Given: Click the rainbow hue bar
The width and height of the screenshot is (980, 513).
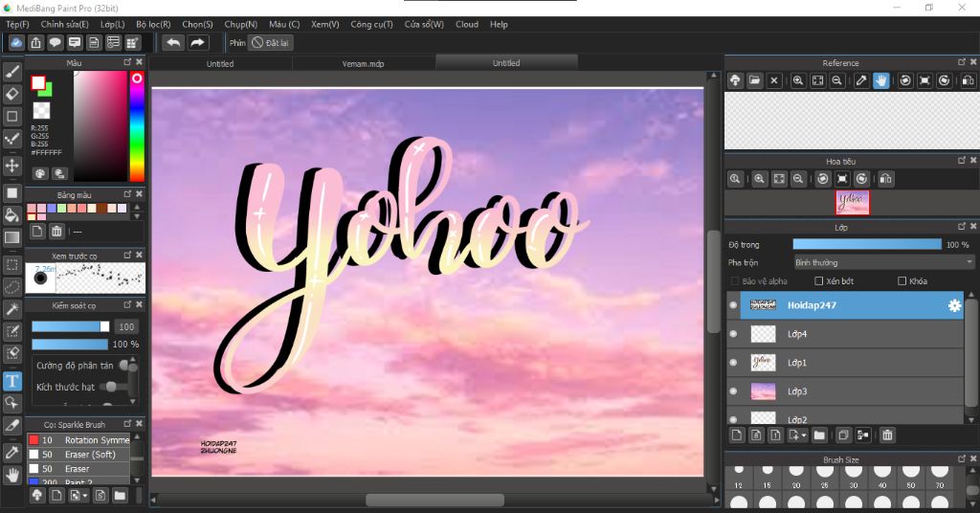Looking at the screenshot, I should pos(137,126).
